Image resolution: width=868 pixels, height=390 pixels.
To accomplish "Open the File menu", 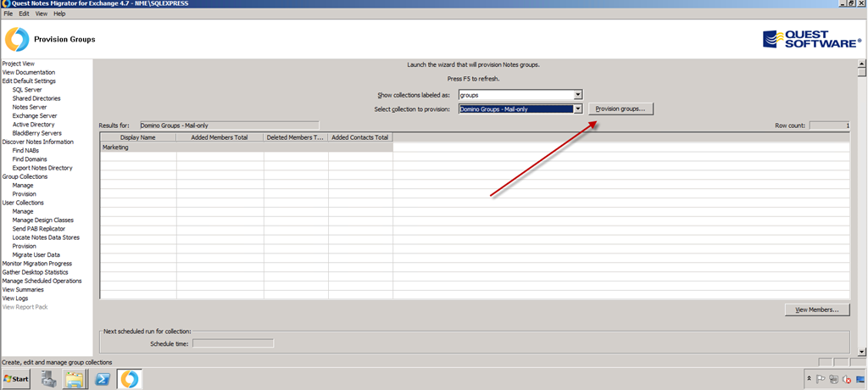I will (x=8, y=14).
